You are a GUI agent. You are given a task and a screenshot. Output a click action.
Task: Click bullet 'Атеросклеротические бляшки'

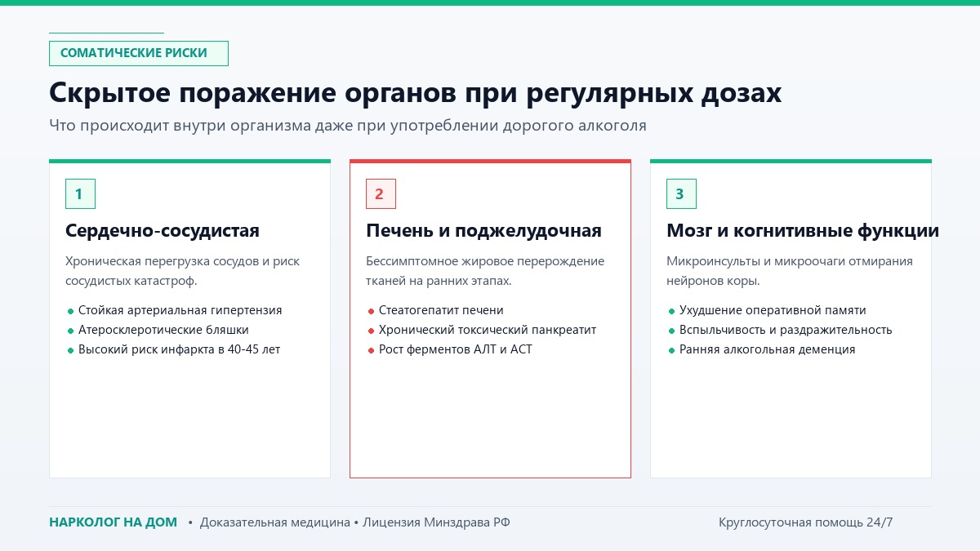163,330
